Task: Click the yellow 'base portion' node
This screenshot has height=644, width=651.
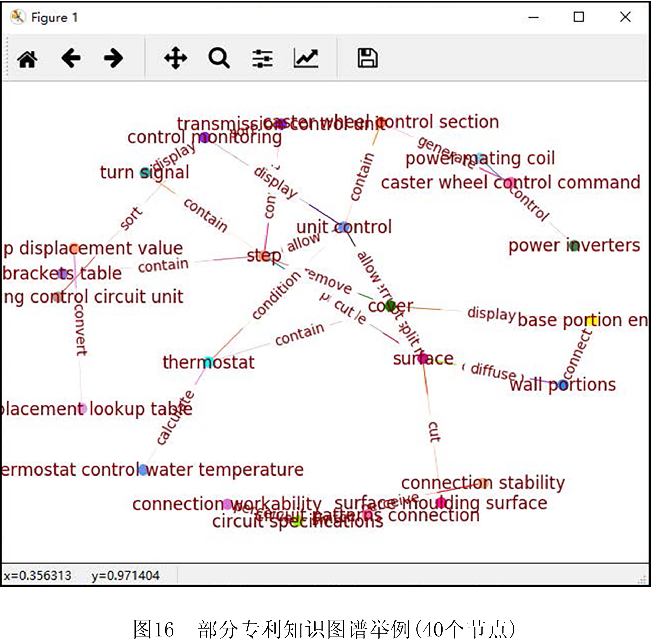Action: [592, 320]
